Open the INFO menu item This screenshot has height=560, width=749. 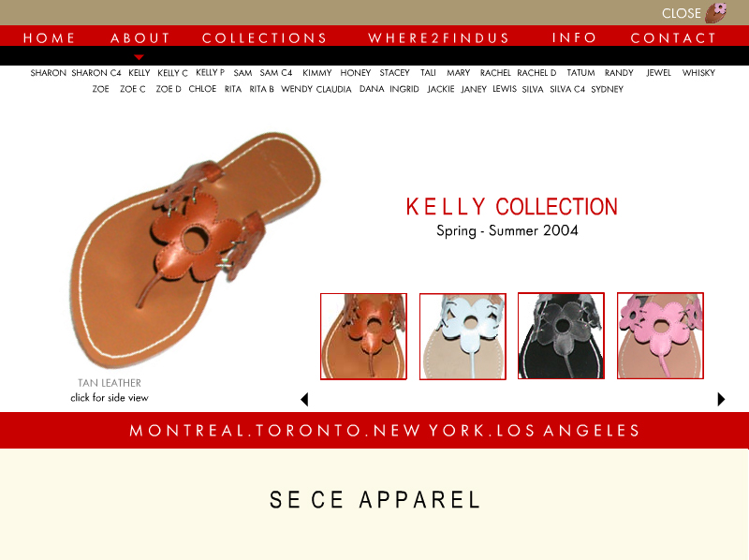click(x=574, y=37)
